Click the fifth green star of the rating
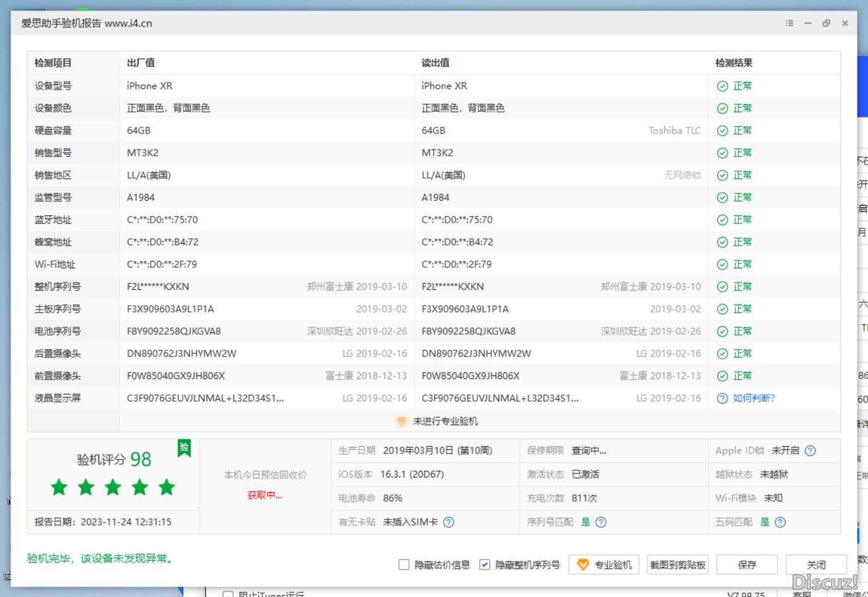The width and height of the screenshot is (868, 597). point(167,487)
